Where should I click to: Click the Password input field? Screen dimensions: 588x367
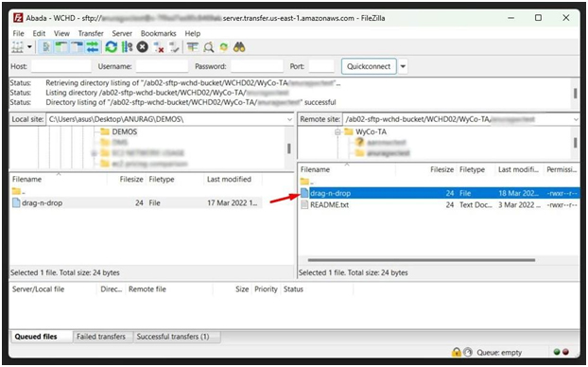click(257, 66)
